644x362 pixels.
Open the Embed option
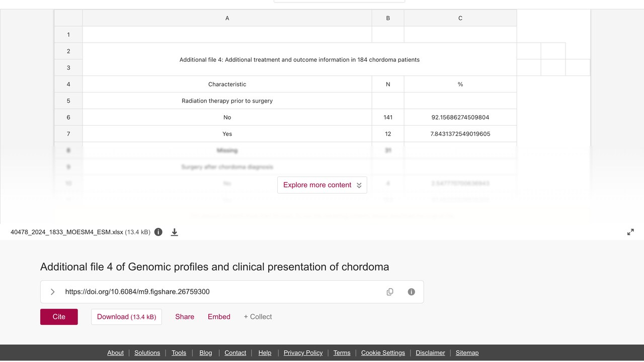(x=219, y=317)
